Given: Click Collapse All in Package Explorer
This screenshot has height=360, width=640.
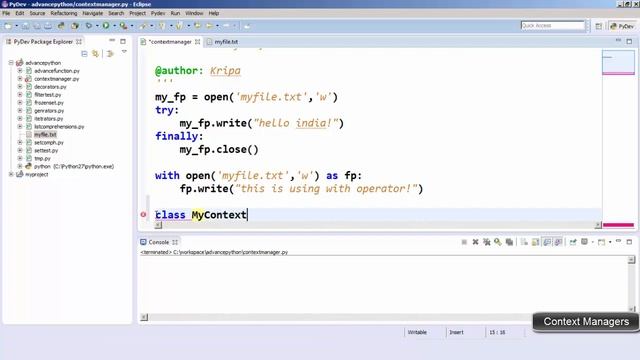Looking at the screenshot, I should coord(84,54).
